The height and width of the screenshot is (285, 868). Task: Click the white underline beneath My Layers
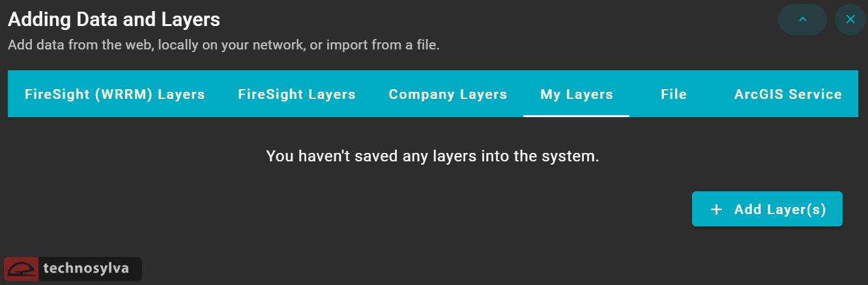click(x=577, y=116)
